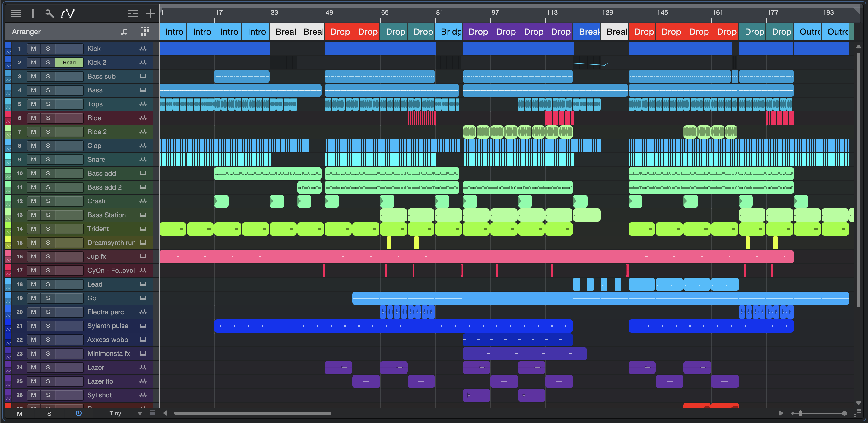Open Jup fx automation mode field

[x=69, y=256]
